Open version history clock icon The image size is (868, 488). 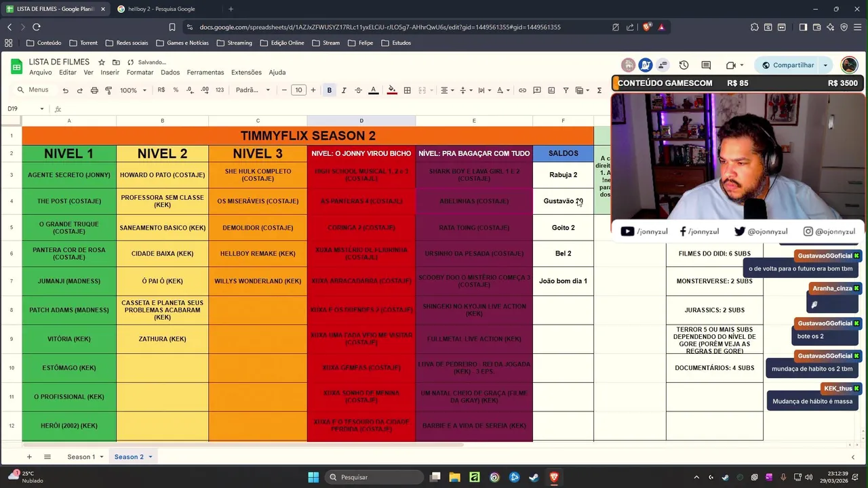684,65
